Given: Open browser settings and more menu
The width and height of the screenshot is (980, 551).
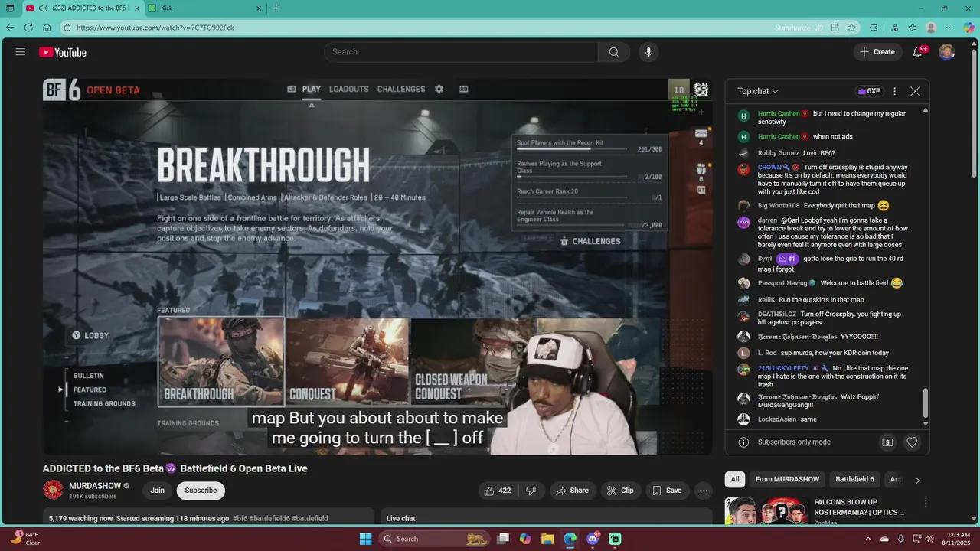Looking at the screenshot, I should point(949,28).
